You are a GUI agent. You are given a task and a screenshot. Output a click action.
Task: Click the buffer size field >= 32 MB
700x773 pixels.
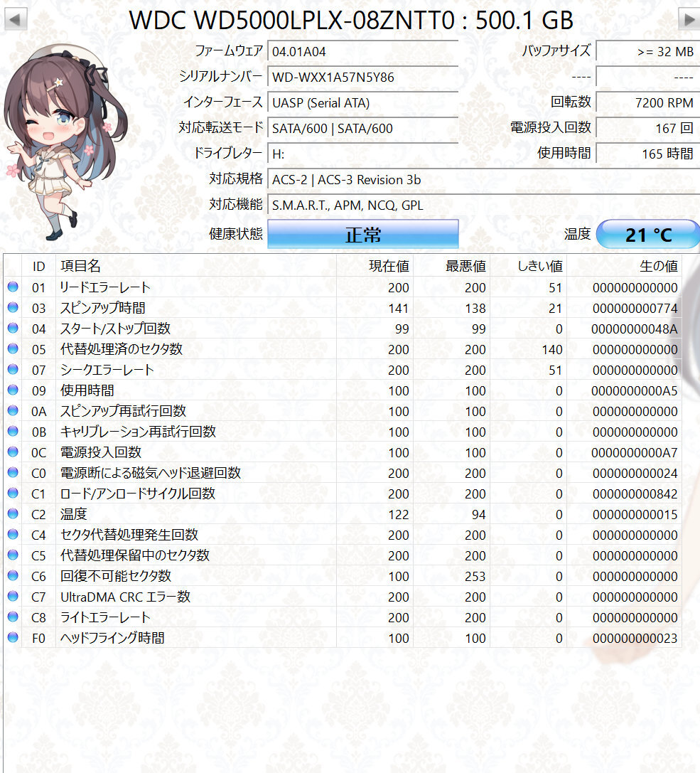pos(648,51)
